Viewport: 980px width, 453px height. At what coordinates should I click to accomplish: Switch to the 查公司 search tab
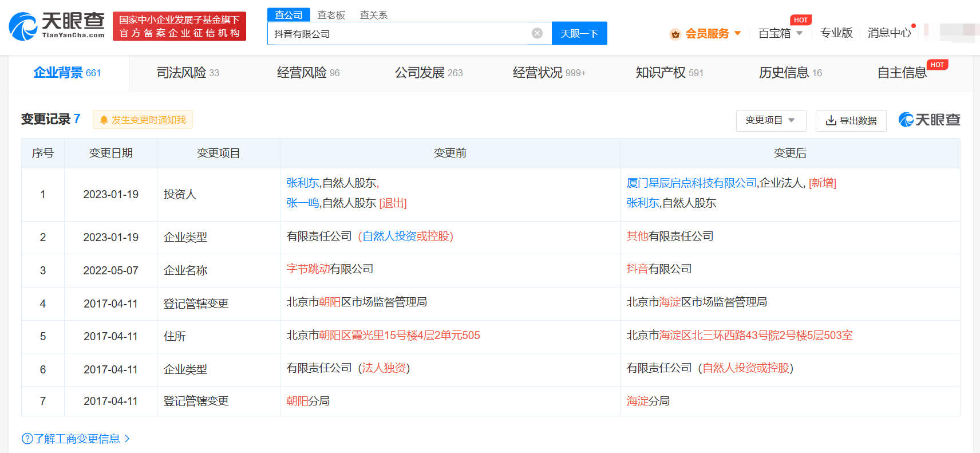289,15
